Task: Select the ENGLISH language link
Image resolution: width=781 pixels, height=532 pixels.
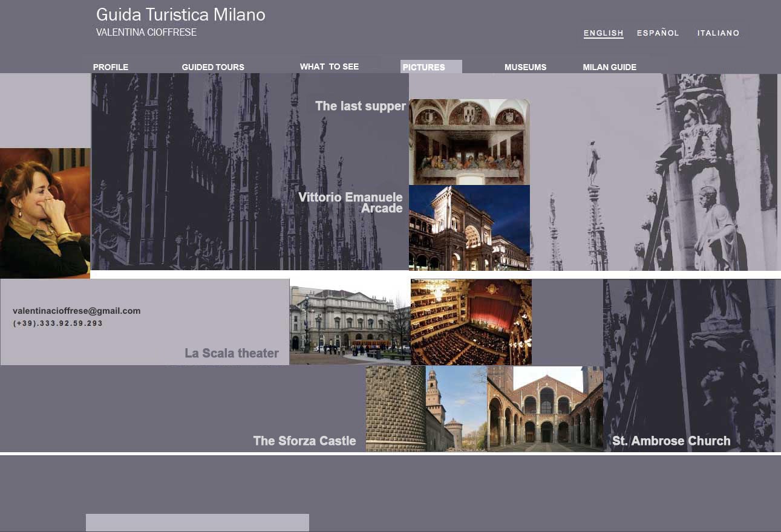Action: pyautogui.click(x=603, y=33)
